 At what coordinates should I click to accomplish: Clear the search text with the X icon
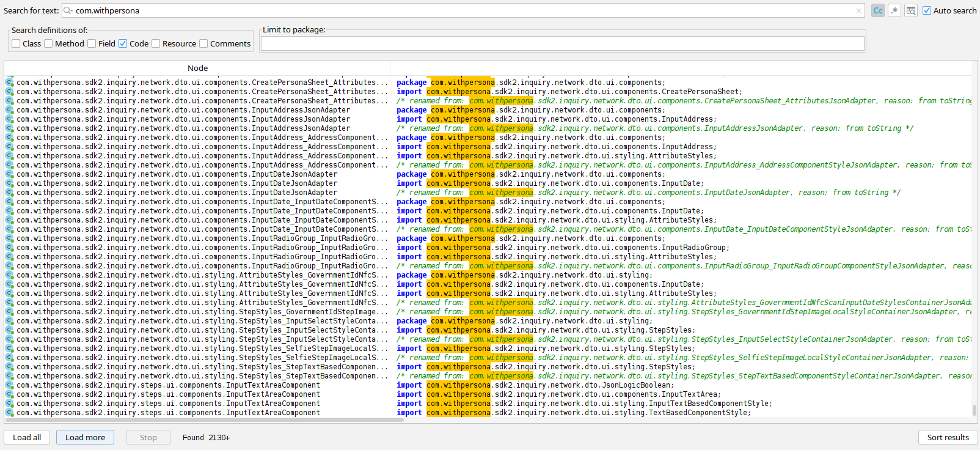click(x=858, y=10)
